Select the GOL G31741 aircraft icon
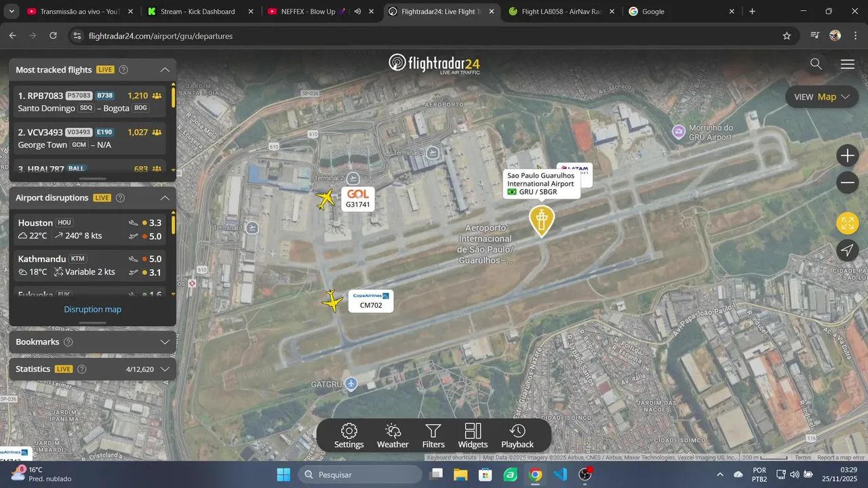Screen dimensions: 868x488 (x=326, y=200)
